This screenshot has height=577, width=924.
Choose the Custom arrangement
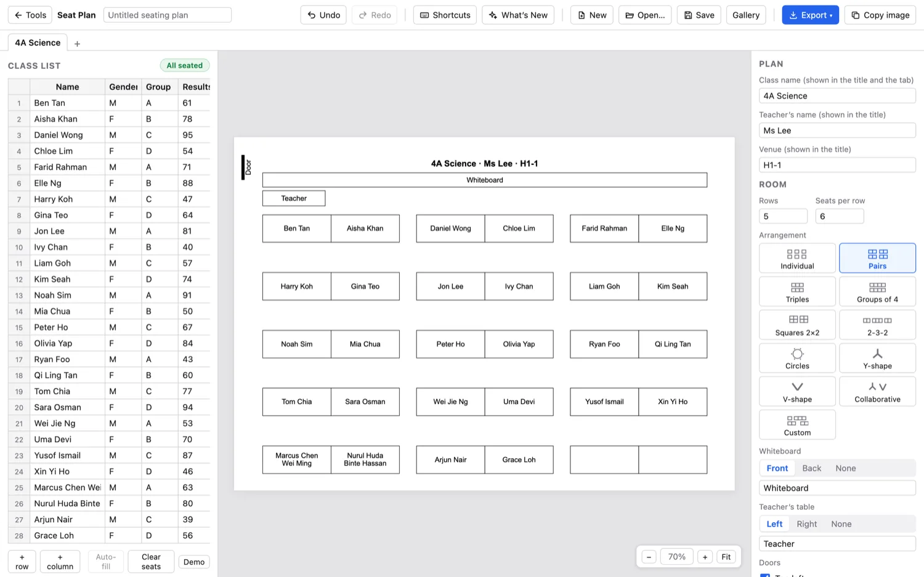pyautogui.click(x=797, y=424)
